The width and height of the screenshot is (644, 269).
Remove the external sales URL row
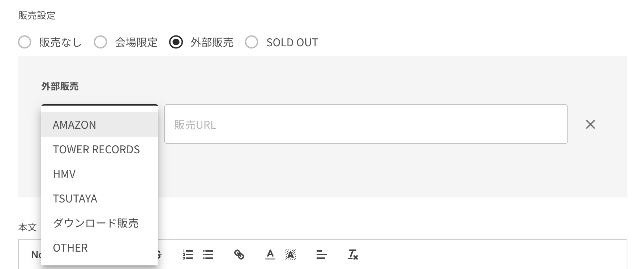tap(591, 124)
